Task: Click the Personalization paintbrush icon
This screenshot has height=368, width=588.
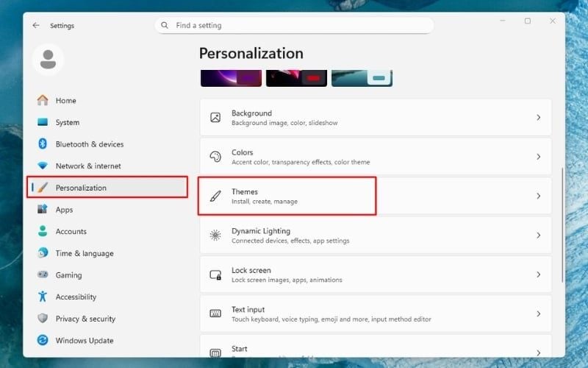Action: click(43, 188)
